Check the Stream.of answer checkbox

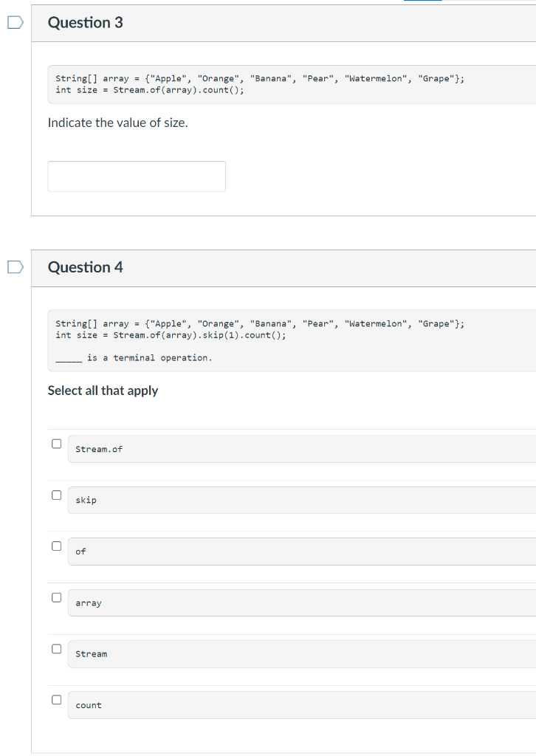56,443
